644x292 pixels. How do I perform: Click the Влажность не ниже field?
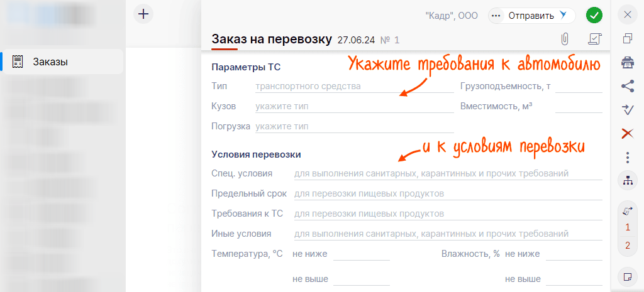pos(574,254)
